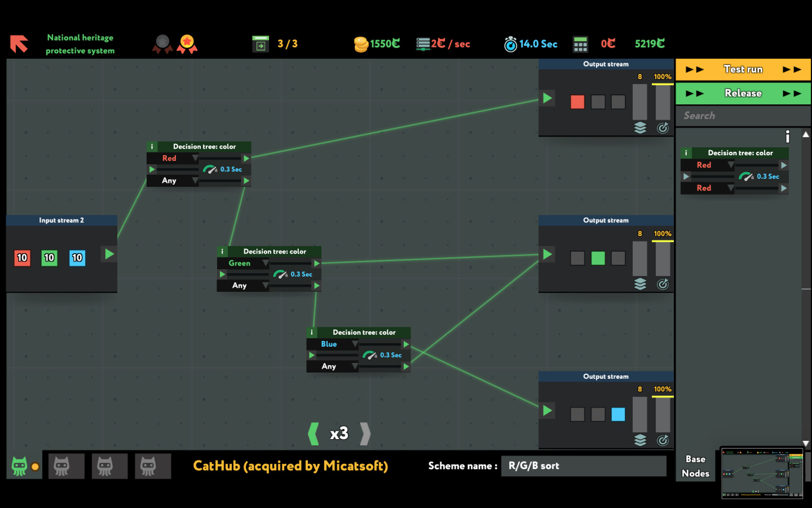812x508 pixels.
Task: Expand the Blue color dropdown
Action: pos(354,344)
